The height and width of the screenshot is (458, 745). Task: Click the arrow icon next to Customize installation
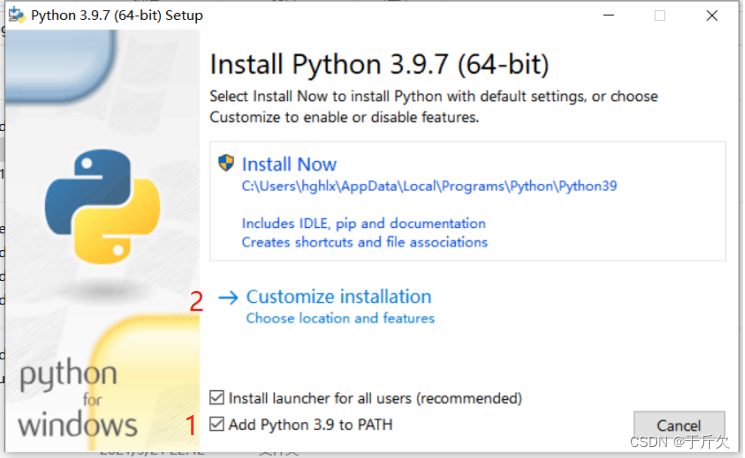(x=228, y=298)
